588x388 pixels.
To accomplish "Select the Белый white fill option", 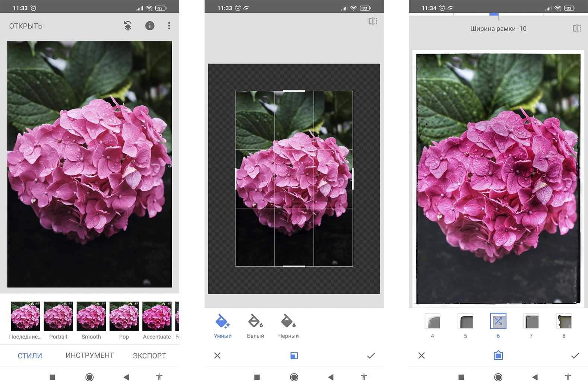I will pos(256,325).
